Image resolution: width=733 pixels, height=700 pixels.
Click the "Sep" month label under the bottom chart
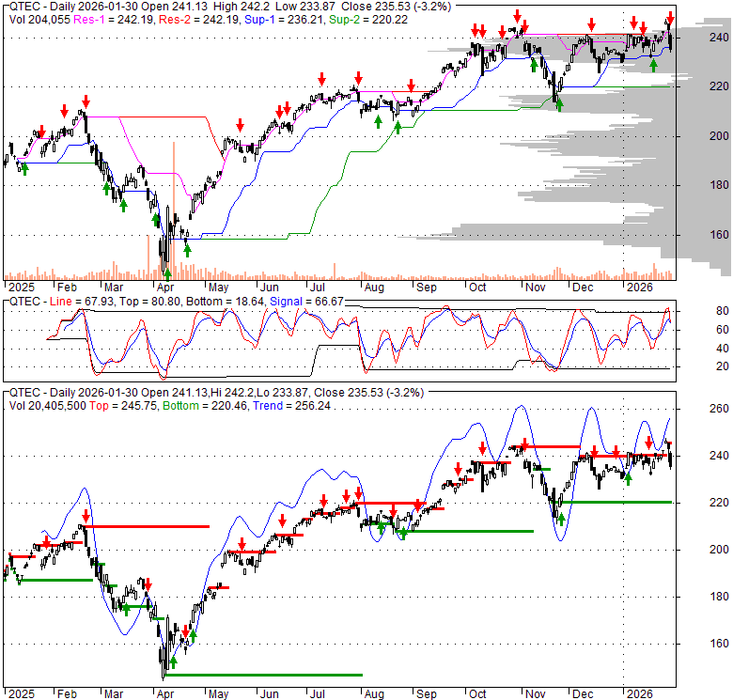click(427, 694)
